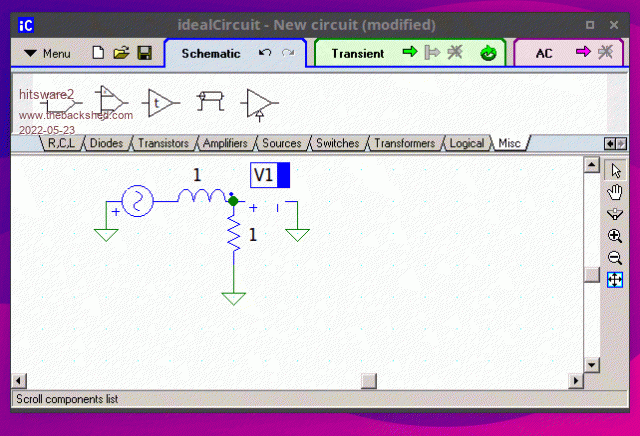640x436 pixels.
Task: Select the arrow pointer tool
Action: 615,169
